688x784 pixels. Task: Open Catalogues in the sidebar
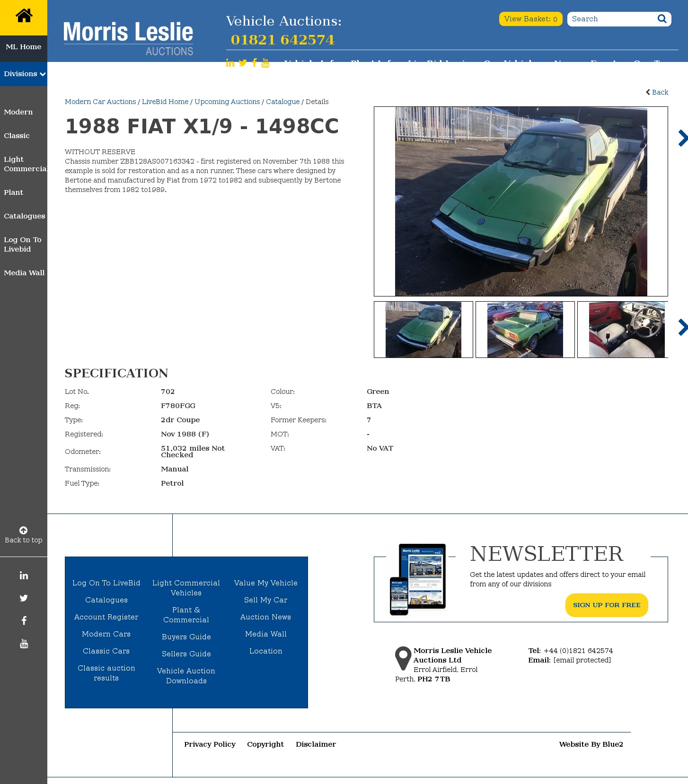click(x=25, y=216)
